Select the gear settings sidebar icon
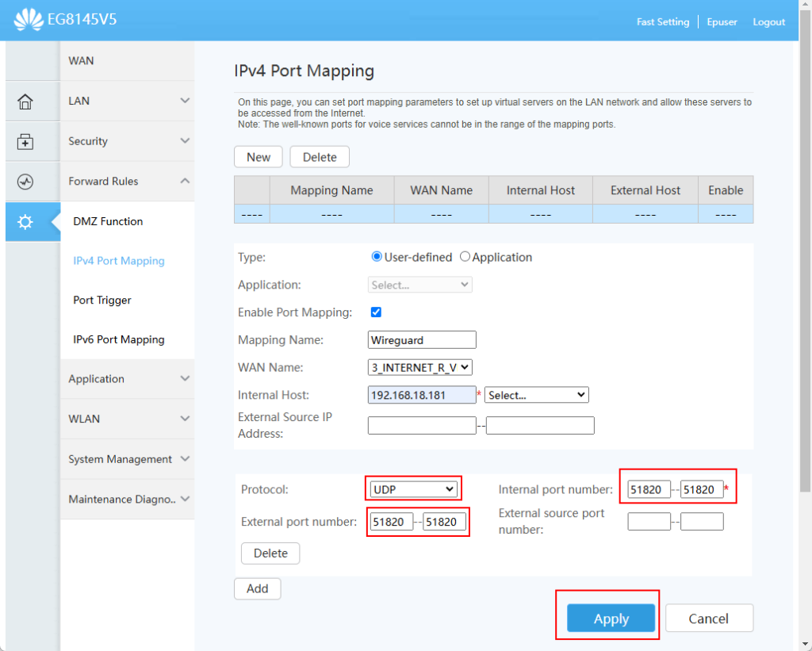 25,222
